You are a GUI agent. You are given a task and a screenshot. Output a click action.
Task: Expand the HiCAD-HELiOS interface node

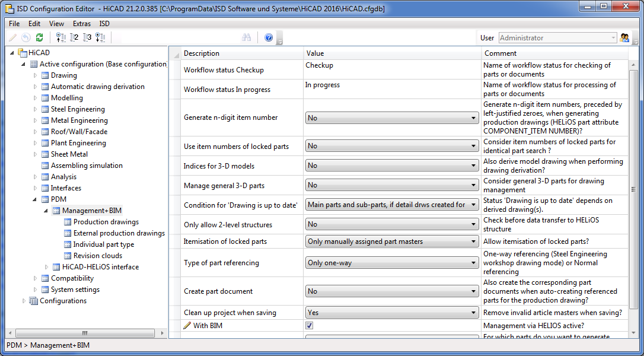click(46, 267)
